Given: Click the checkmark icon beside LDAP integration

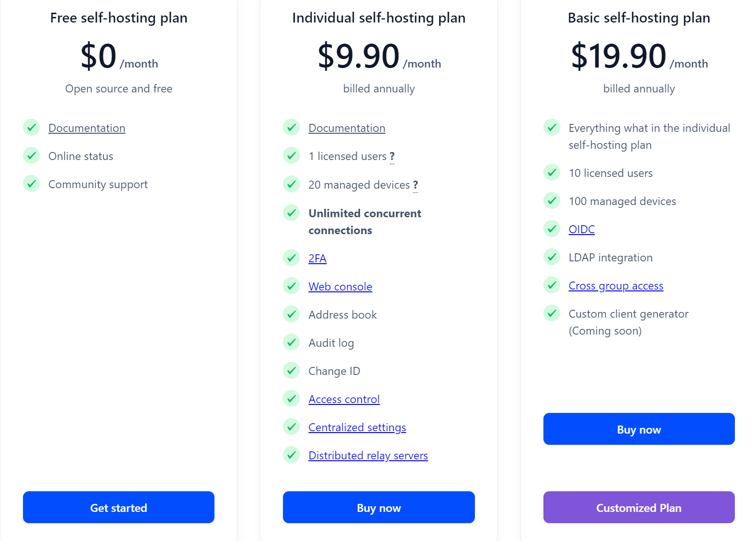Looking at the screenshot, I should pyautogui.click(x=552, y=257).
